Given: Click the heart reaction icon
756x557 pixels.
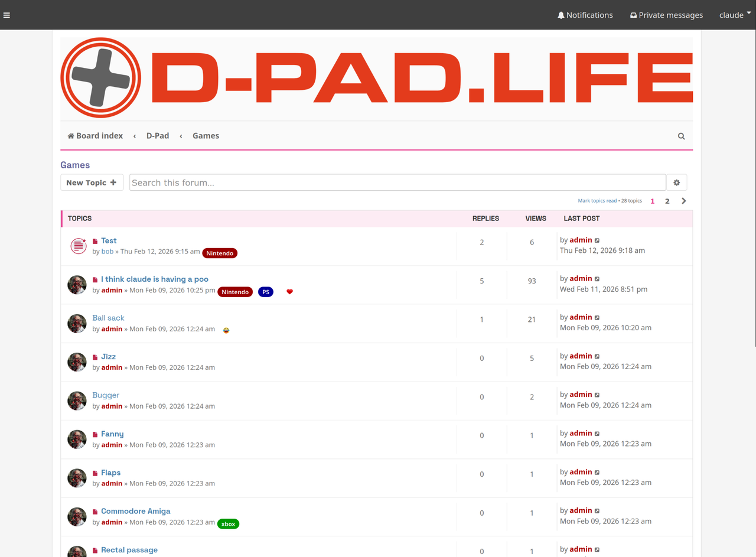Looking at the screenshot, I should (289, 292).
